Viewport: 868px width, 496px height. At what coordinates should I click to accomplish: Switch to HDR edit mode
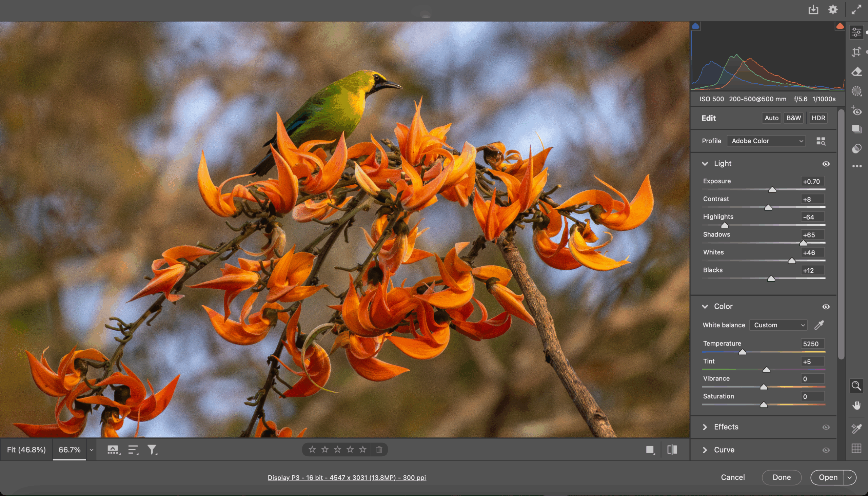pyautogui.click(x=818, y=118)
